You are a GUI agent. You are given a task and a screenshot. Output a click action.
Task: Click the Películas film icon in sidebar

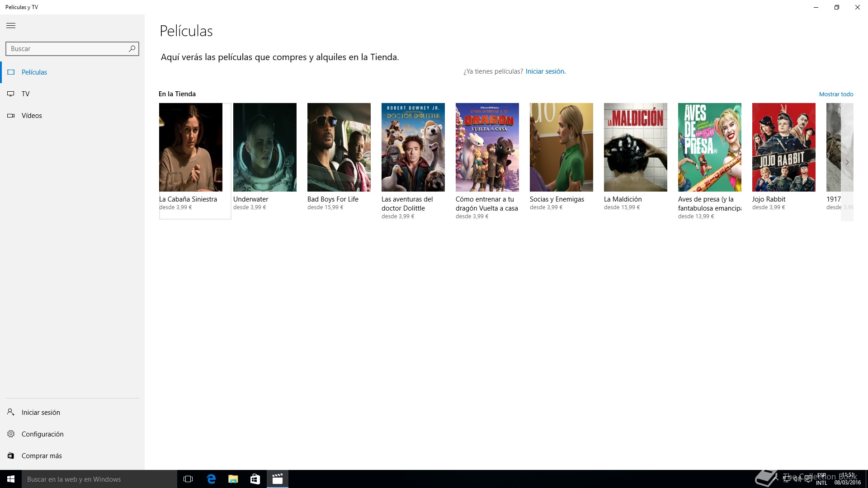tap(11, 72)
